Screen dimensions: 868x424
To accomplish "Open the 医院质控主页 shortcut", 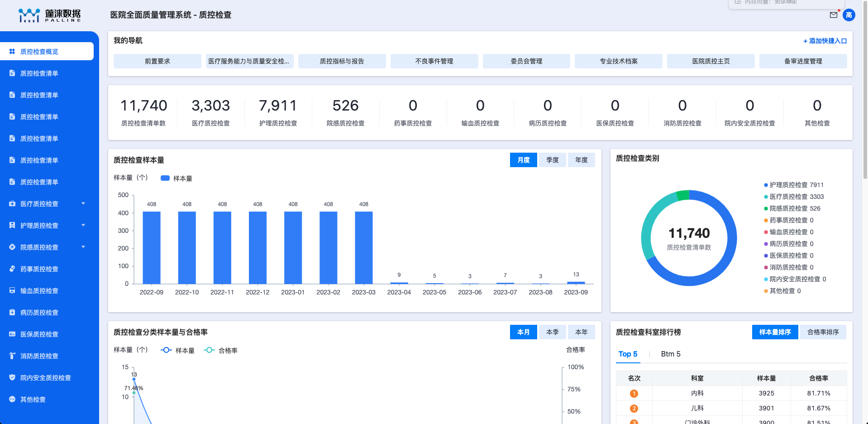I will tap(711, 61).
